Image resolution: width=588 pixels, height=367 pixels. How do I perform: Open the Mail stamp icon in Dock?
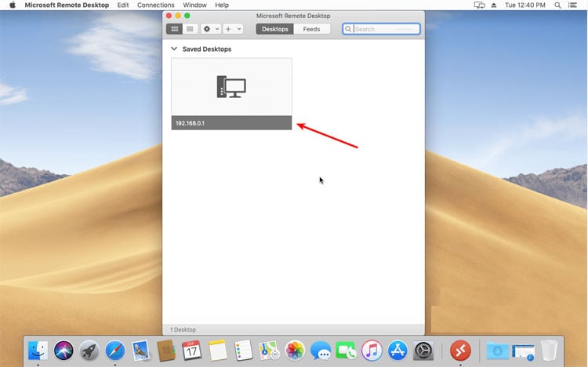141,351
